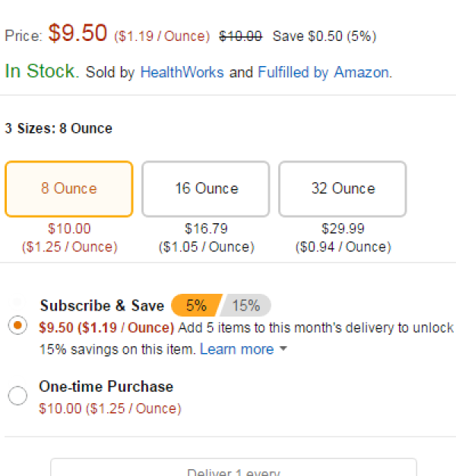Screen dimensions: 456x476
Task: Click the large $9.50 price
Action: pyautogui.click(x=78, y=33)
